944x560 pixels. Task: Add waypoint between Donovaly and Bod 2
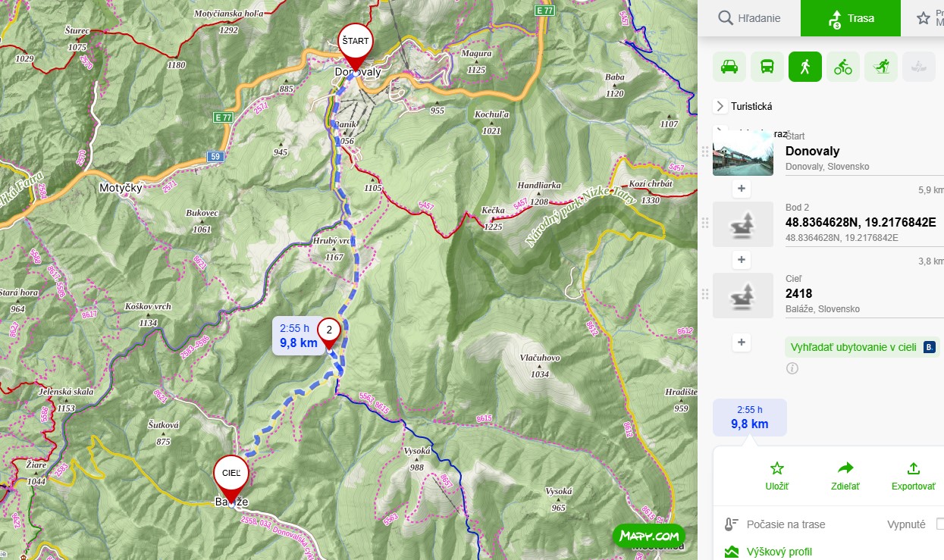742,189
